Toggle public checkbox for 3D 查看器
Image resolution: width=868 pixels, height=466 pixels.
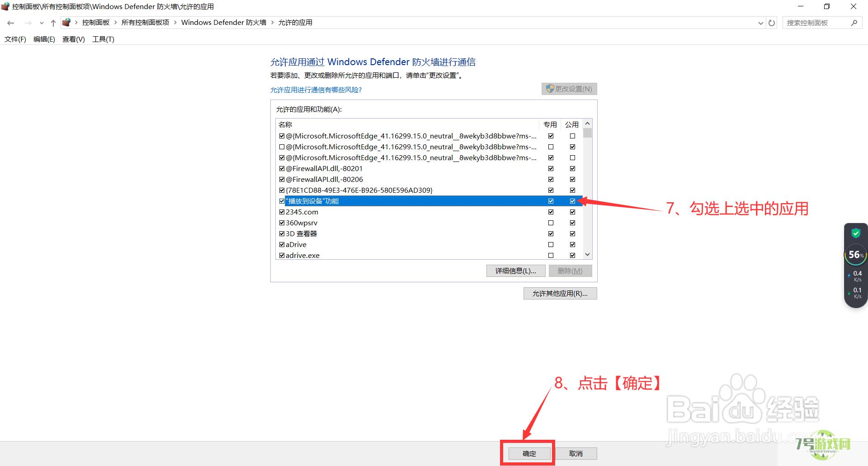(572, 233)
